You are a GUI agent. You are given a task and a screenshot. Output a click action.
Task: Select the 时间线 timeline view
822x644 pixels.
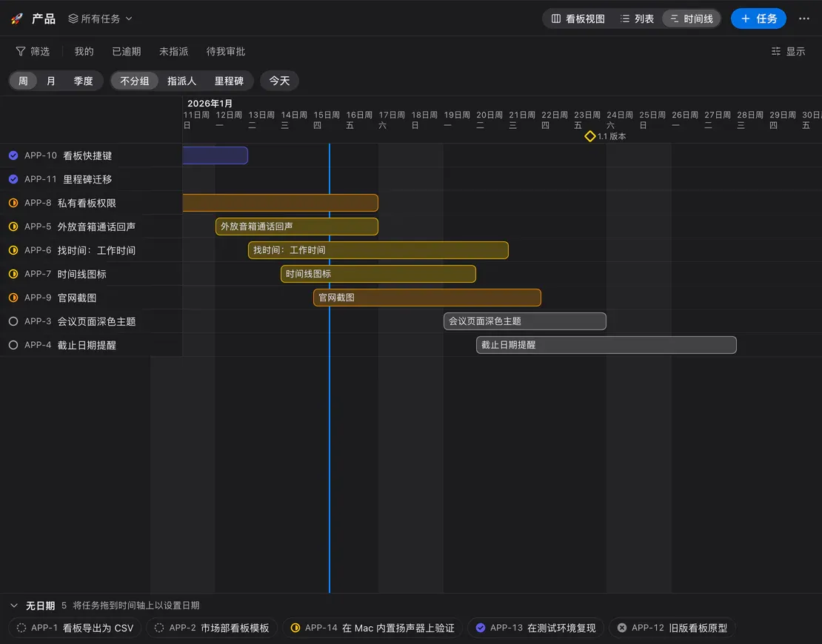click(x=692, y=19)
